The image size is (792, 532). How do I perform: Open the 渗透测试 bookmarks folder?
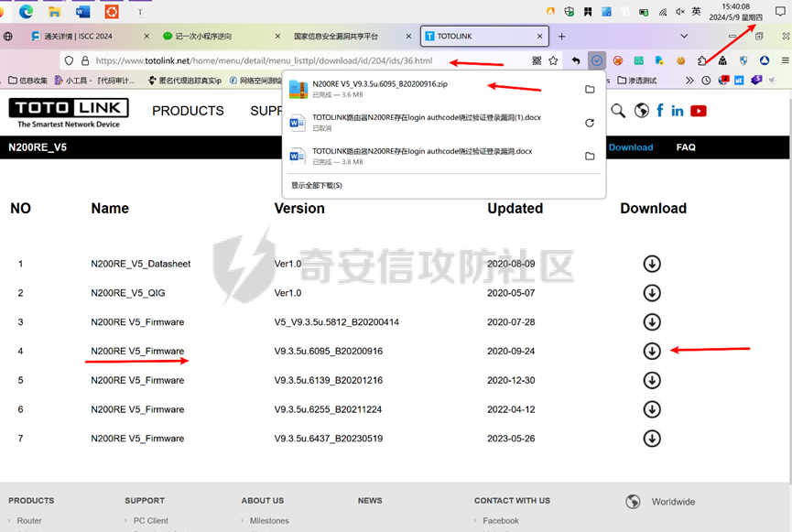click(x=637, y=81)
